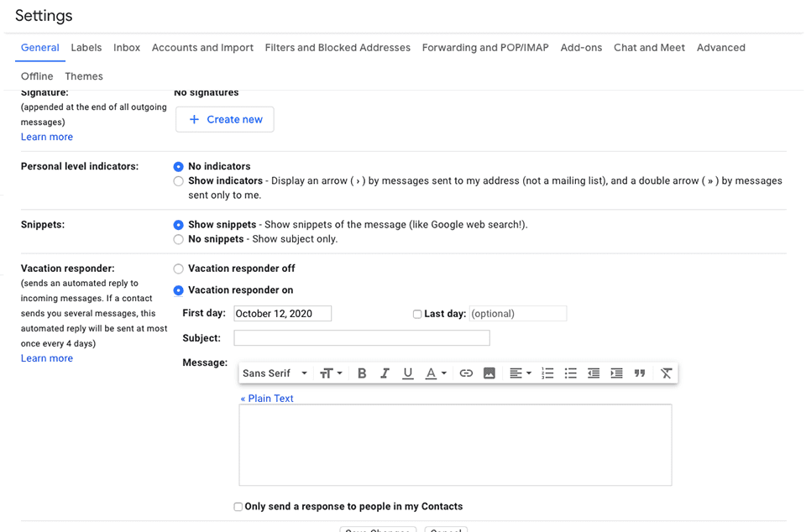
Task: Insert a link in the message
Action: click(466, 373)
